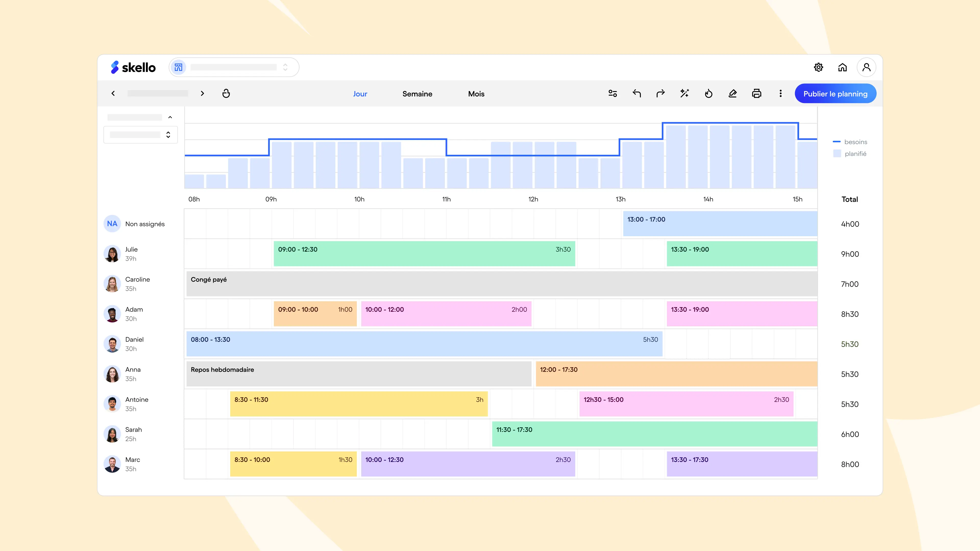Click the redo arrow icon
The height and width of the screenshot is (551, 980).
coord(660,94)
